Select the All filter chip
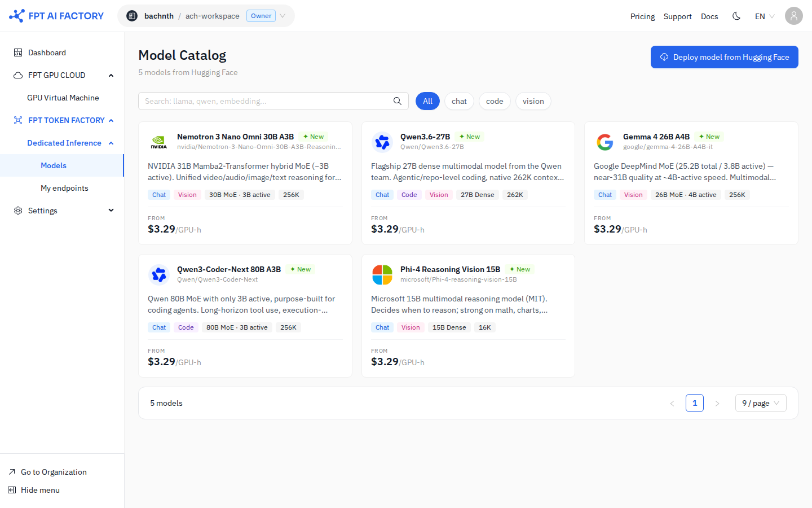Image resolution: width=812 pixels, height=508 pixels. (427, 101)
